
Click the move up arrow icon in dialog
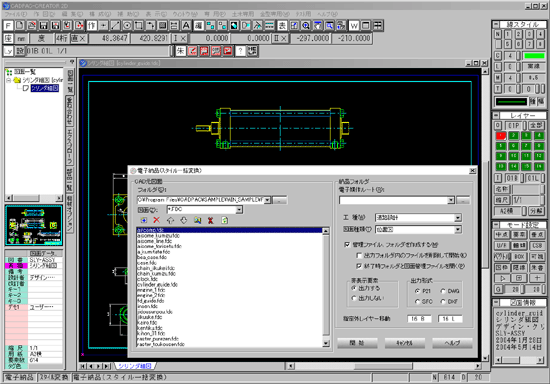170,220
